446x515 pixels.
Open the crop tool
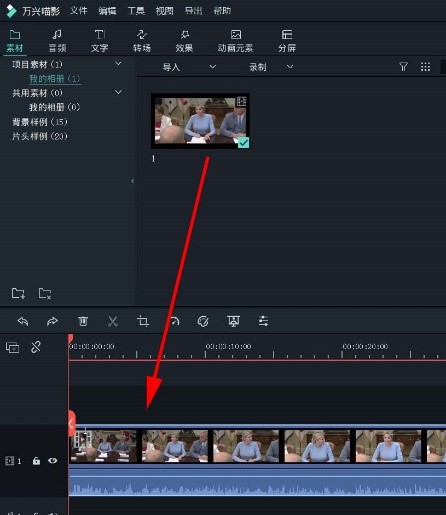pyautogui.click(x=143, y=321)
